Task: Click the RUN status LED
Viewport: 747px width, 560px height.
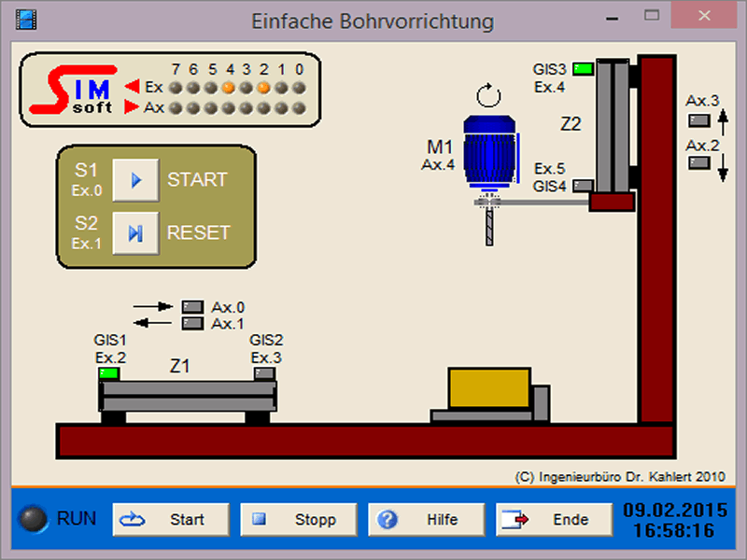Action: (x=35, y=519)
